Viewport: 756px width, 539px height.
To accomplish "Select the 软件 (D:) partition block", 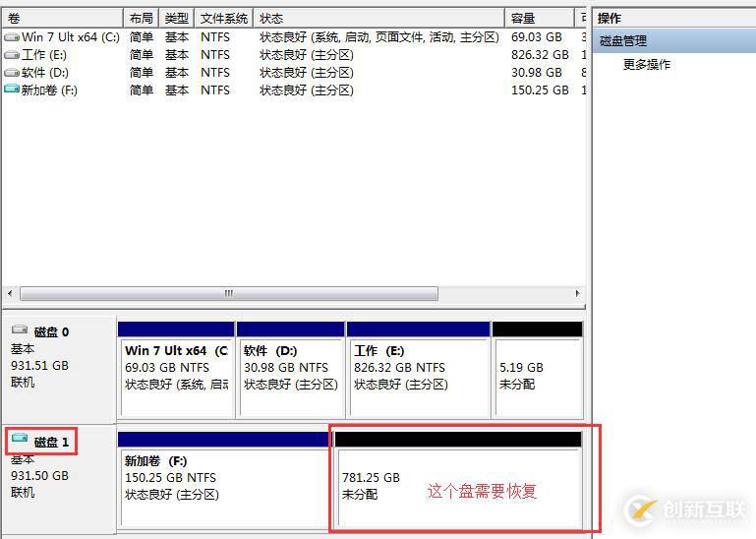I will click(x=291, y=370).
